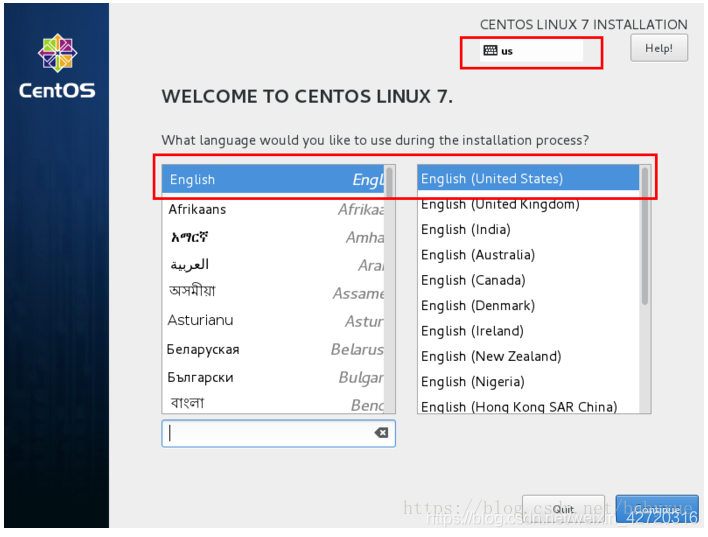Choose English (United States) locale
708x537 pixels.
(x=528, y=178)
